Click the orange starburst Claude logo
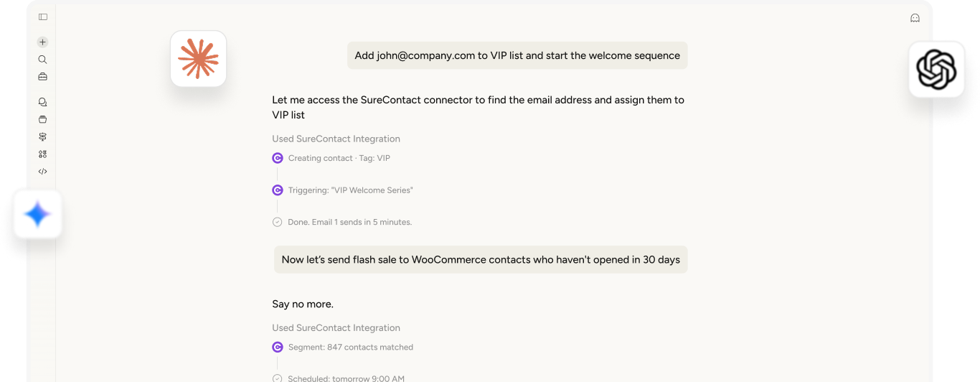980x382 pixels. pos(198,59)
